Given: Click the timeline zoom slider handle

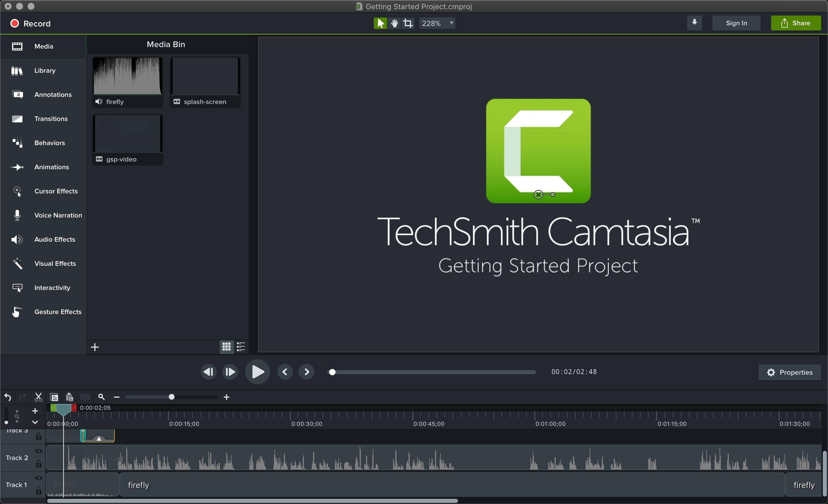Looking at the screenshot, I should (171, 397).
